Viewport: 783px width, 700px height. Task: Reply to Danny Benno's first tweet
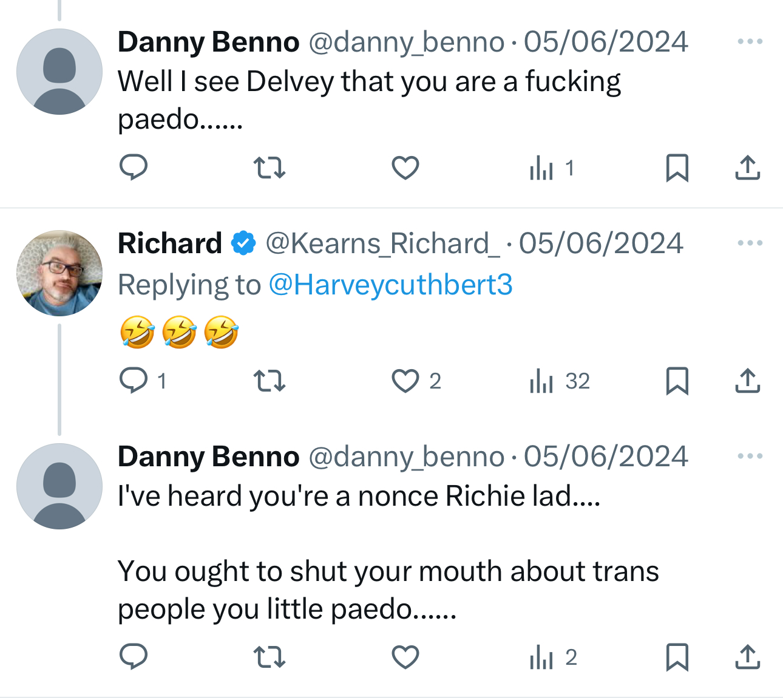point(134,168)
